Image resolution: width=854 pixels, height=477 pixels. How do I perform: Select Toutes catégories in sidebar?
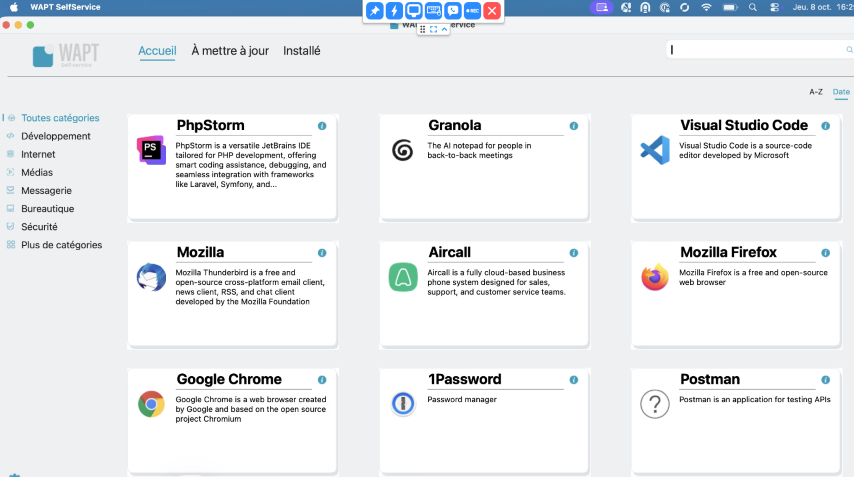click(60, 118)
